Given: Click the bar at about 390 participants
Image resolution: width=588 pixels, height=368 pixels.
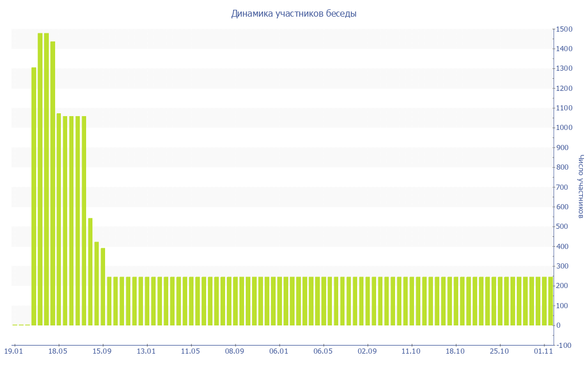Looking at the screenshot, I should click(x=103, y=286).
